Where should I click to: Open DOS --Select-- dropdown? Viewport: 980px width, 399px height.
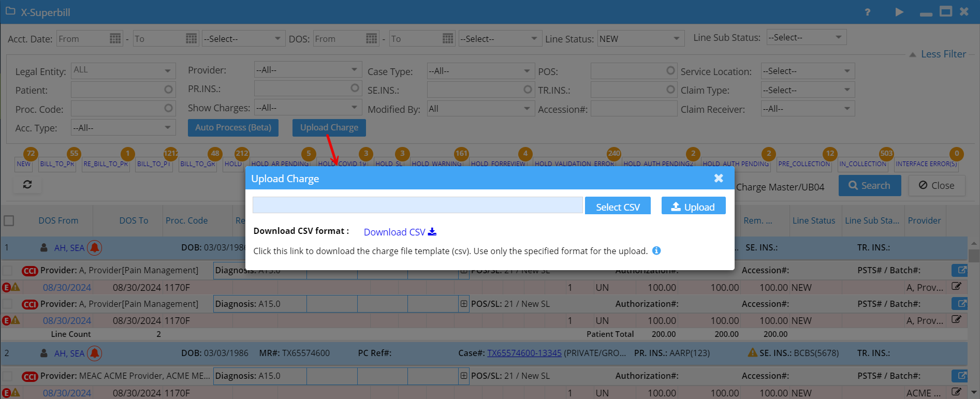[500, 38]
